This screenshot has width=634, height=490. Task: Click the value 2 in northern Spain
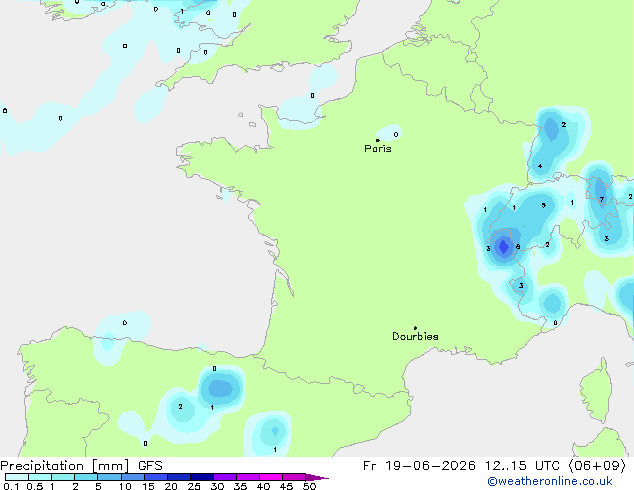[x=180, y=406]
